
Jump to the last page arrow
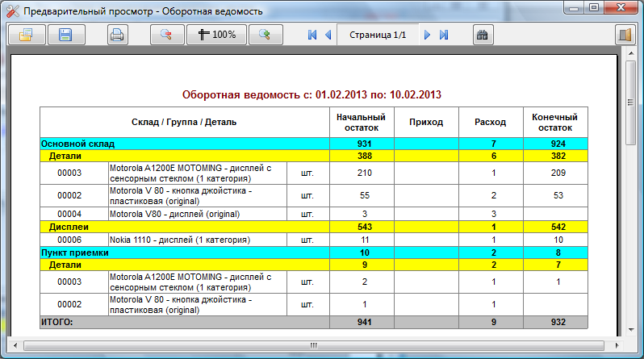click(444, 35)
